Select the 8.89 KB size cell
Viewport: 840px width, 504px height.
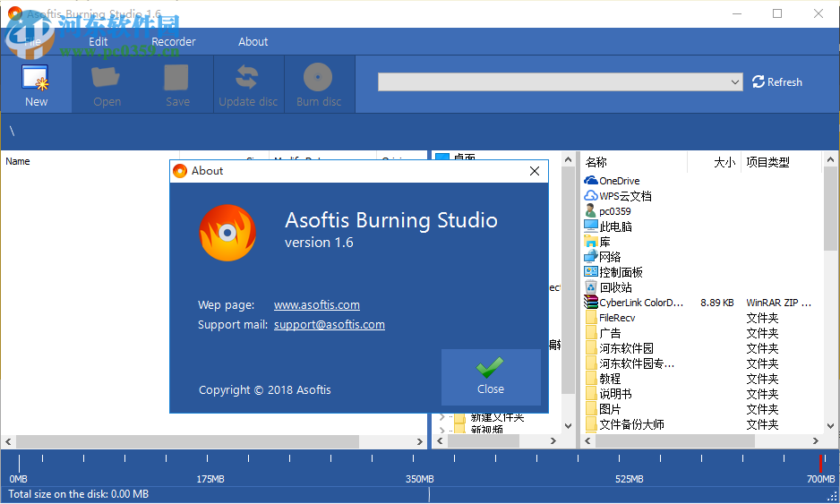[716, 303]
